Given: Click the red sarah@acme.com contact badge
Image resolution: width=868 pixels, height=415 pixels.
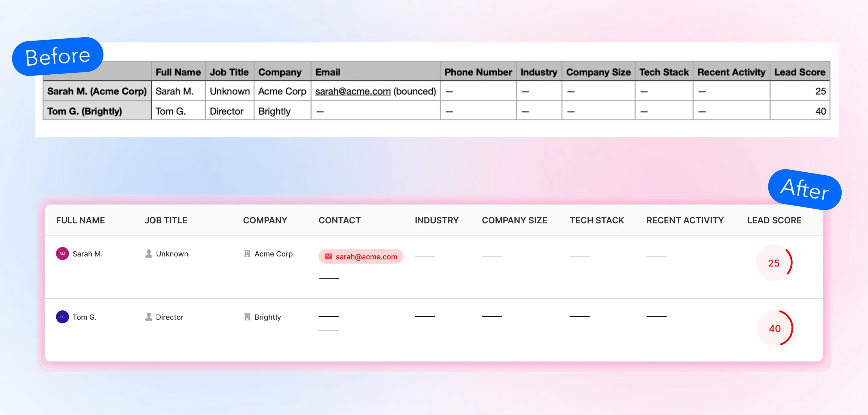Looking at the screenshot, I should pos(361,257).
